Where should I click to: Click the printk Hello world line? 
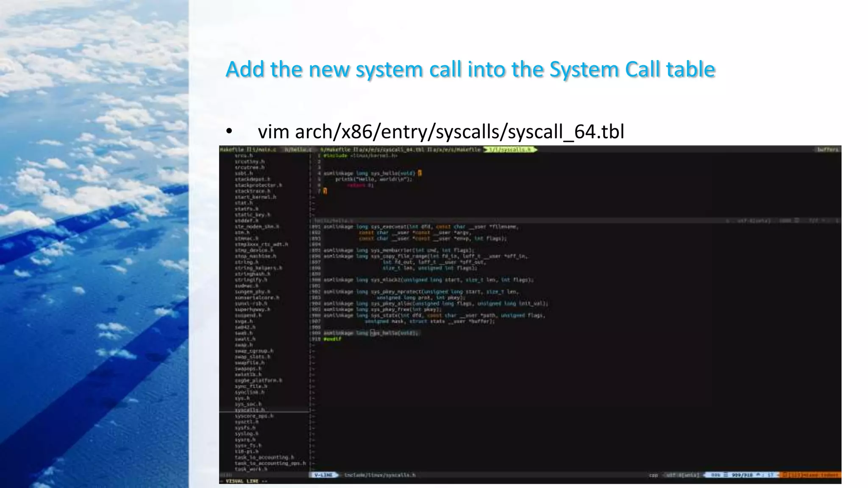373,179
